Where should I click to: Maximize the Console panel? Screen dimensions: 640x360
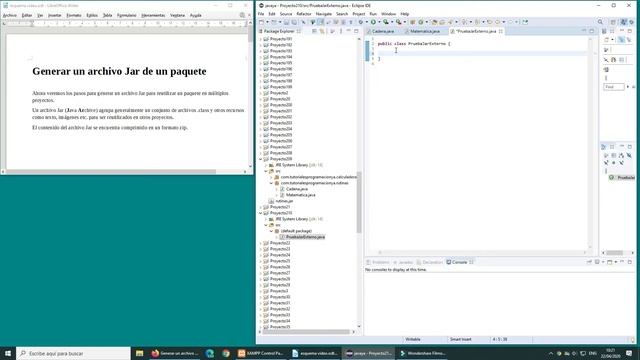630,262
